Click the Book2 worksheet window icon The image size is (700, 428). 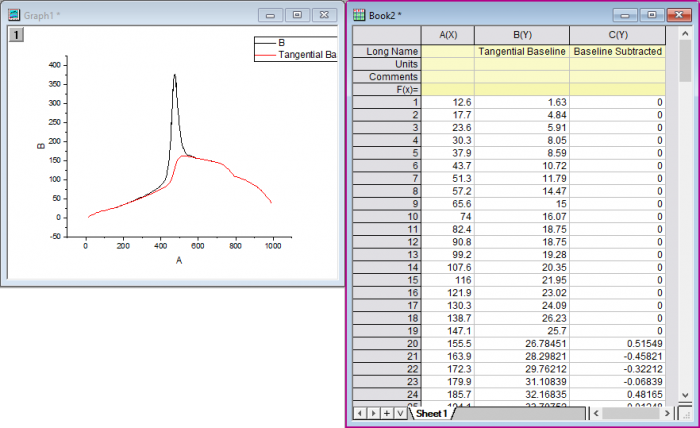359,15
